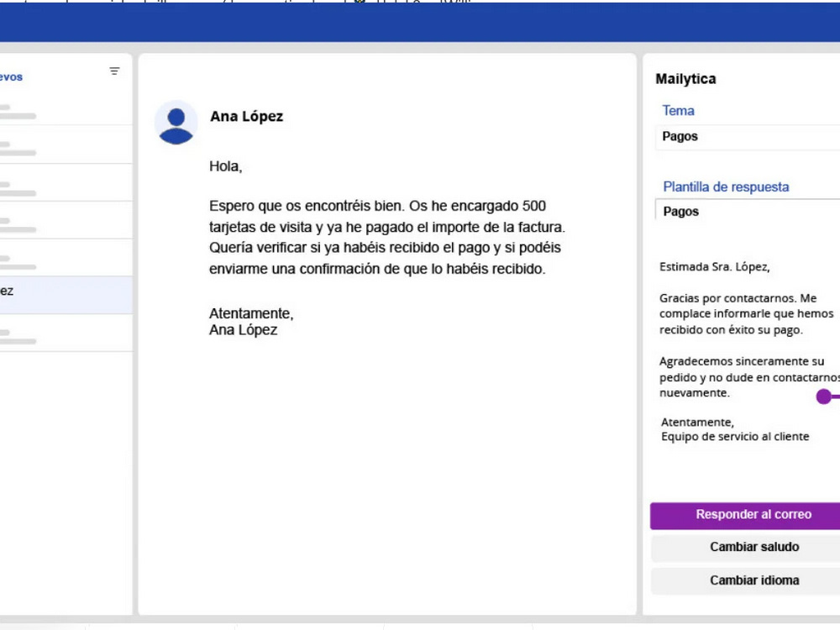Click the Mailytica panel title
840x630 pixels.
pos(685,79)
